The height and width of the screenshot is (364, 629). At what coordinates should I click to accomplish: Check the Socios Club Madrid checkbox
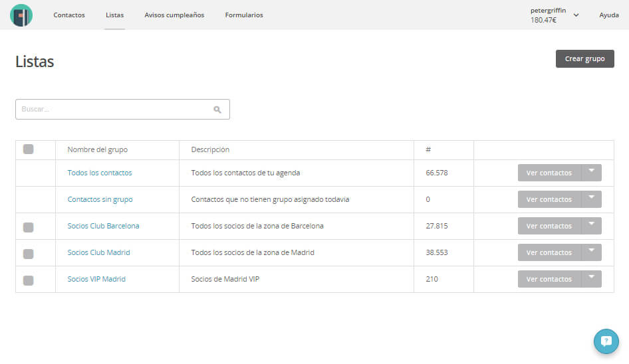(28, 254)
